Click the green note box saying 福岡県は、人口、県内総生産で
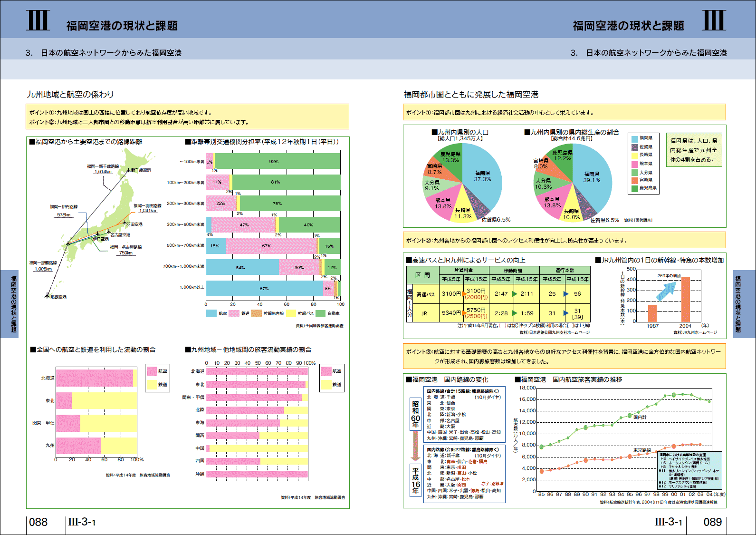This screenshot has width=756, height=535. tap(694, 150)
